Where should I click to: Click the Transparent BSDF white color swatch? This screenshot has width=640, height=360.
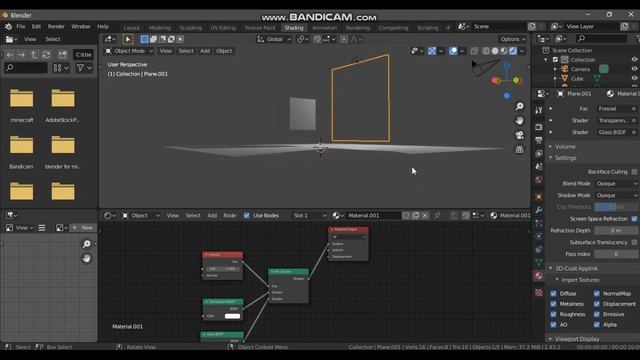(232, 316)
